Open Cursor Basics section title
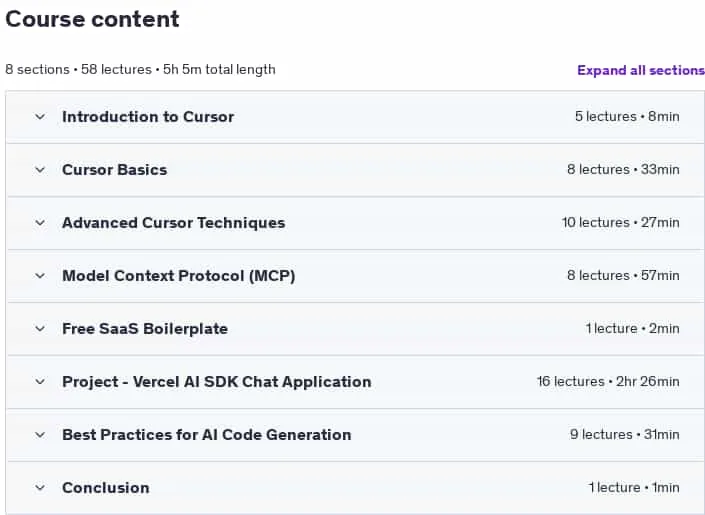Screen dimensions: 705x515 point(115,170)
